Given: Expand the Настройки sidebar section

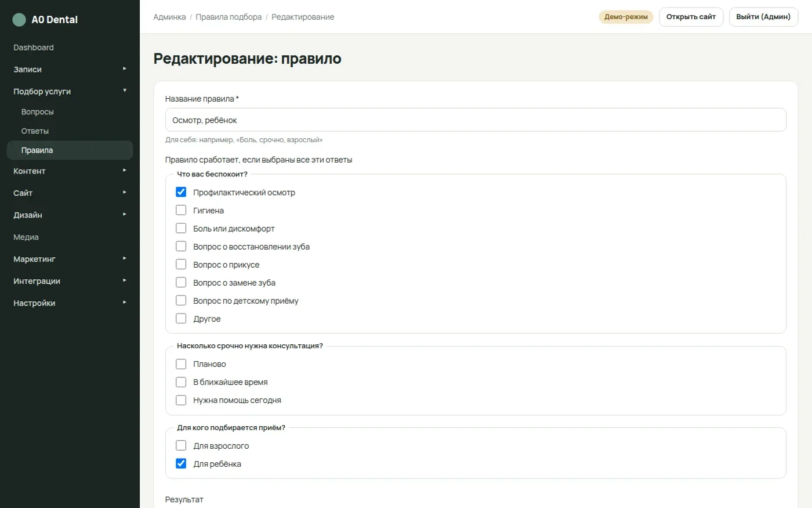Looking at the screenshot, I should pyautogui.click(x=70, y=303).
